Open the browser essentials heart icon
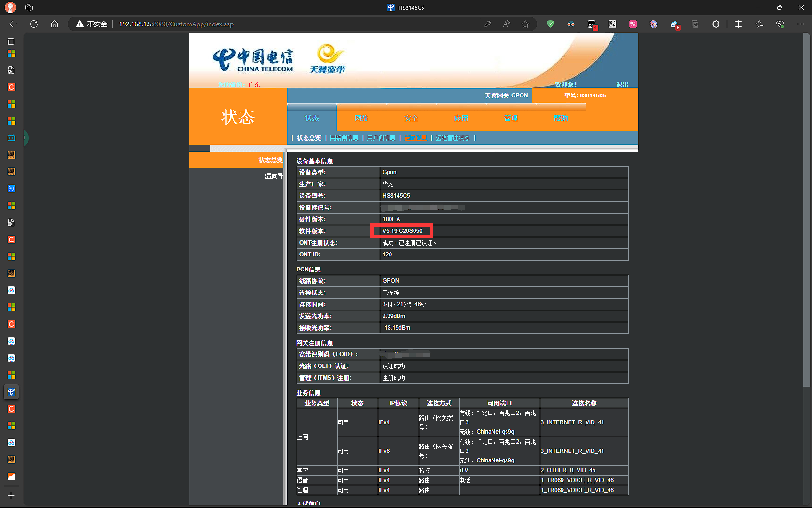 point(780,24)
